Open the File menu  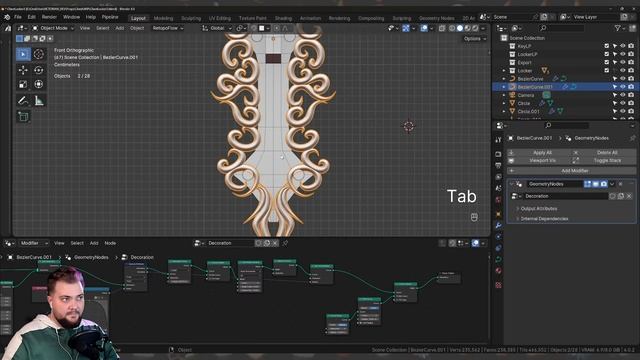[x=18, y=17]
